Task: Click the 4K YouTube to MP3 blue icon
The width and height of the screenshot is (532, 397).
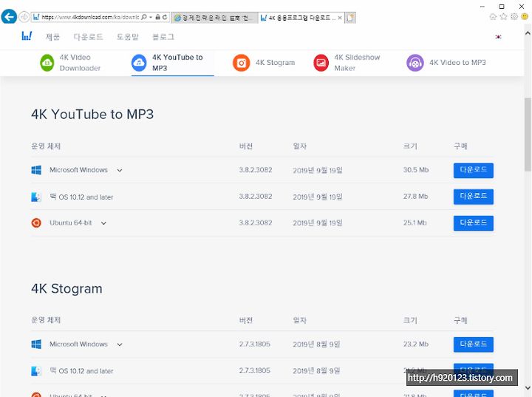Action: (x=139, y=63)
